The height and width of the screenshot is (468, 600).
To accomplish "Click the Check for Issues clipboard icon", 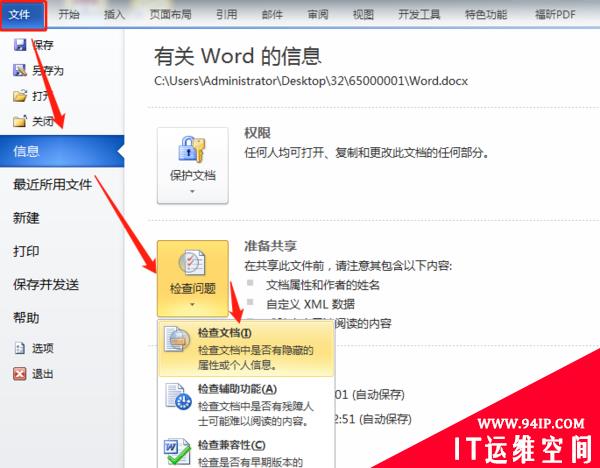I will point(192,262).
